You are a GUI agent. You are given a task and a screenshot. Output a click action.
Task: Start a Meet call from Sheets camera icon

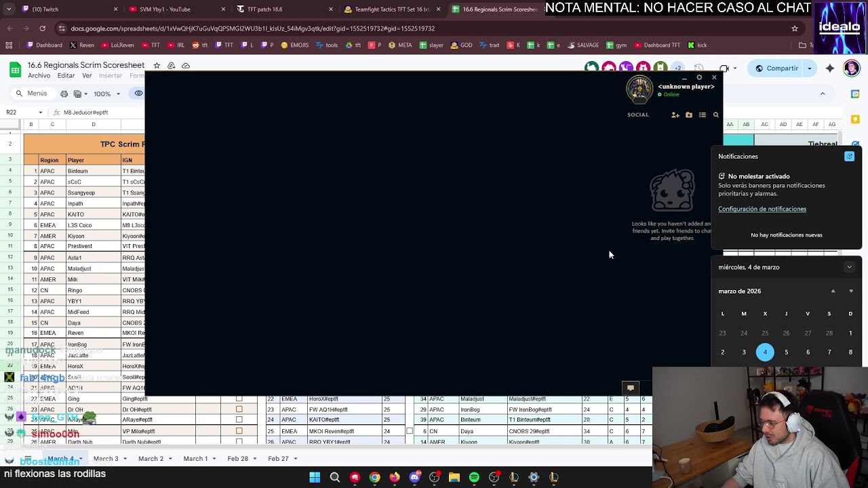[724, 68]
